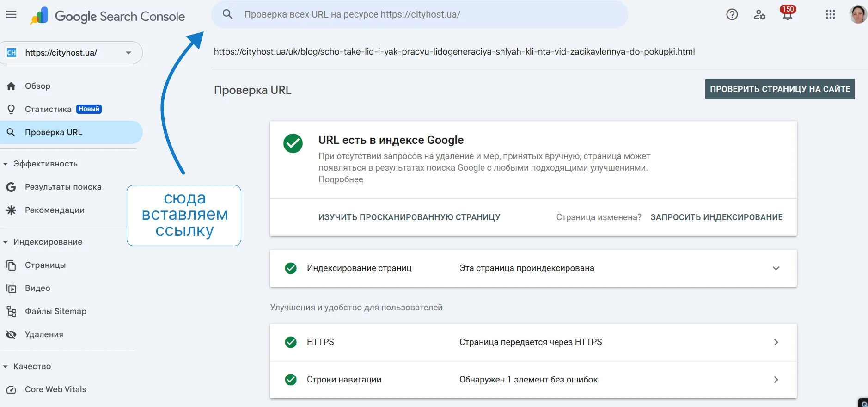Open the Google apps grid
Screen dimensions: 868x407
click(x=830, y=15)
